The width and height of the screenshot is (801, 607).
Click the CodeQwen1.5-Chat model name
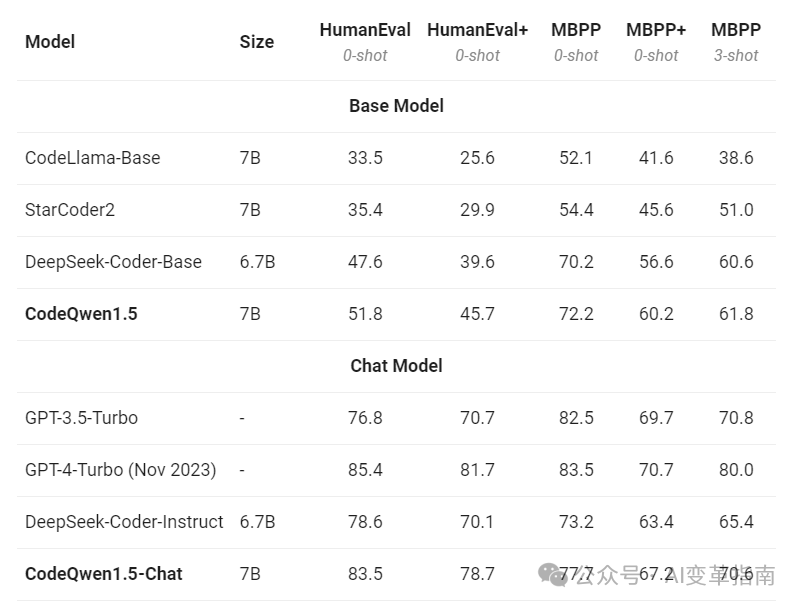point(104,574)
